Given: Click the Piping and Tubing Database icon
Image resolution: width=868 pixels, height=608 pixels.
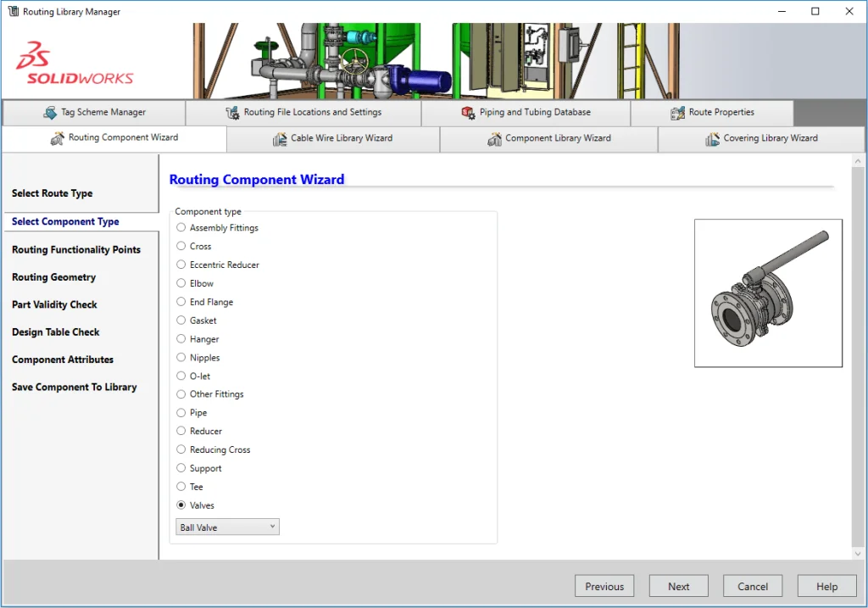Looking at the screenshot, I should (468, 112).
